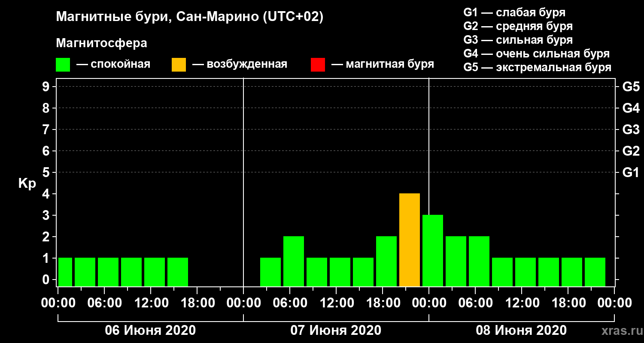The width and height of the screenshot is (644, 343).
Task: Click the 'G2' right axis label
Action: click(x=631, y=151)
